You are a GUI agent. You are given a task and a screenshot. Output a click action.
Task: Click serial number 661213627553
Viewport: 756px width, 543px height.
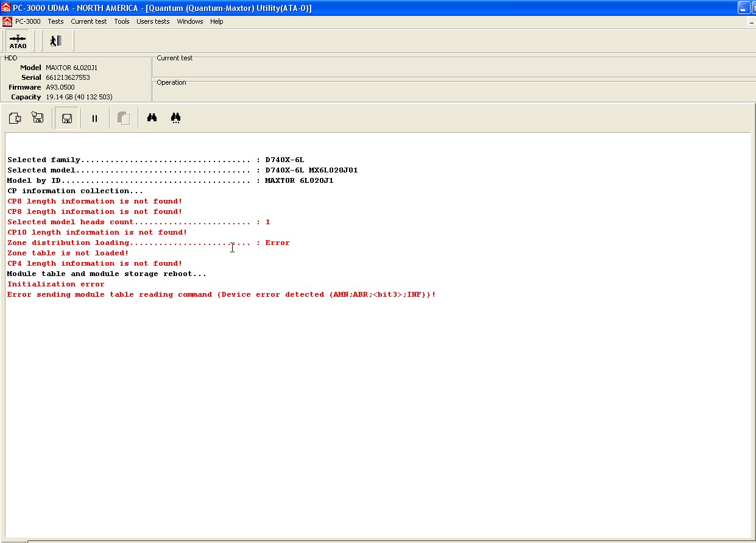coord(68,77)
